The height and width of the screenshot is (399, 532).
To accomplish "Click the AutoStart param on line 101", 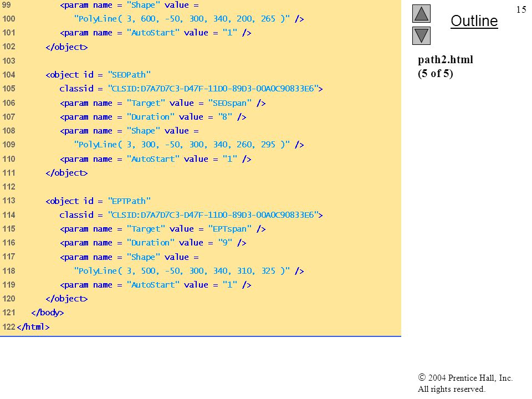I will tap(156, 33).
